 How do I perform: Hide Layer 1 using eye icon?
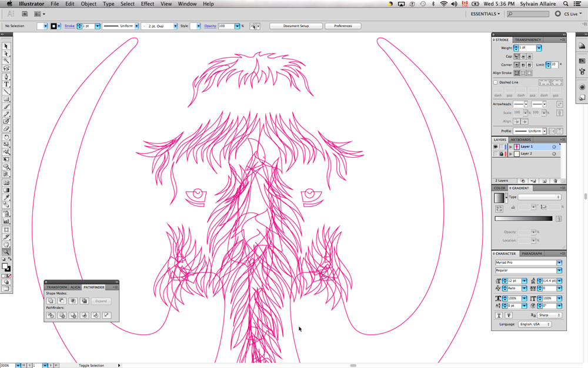click(496, 147)
